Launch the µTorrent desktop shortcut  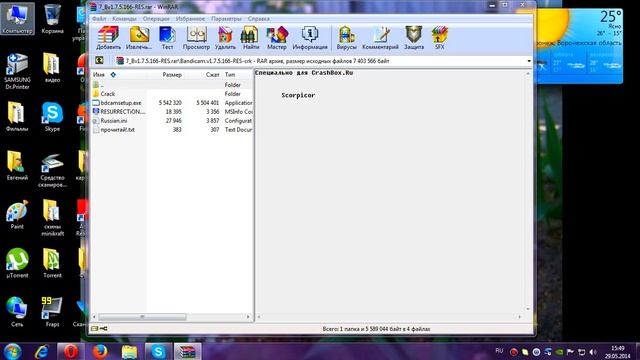click(17, 264)
